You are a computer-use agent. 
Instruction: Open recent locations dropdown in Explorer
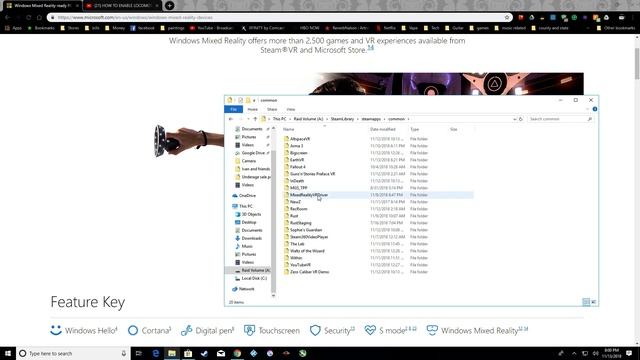click(248, 119)
